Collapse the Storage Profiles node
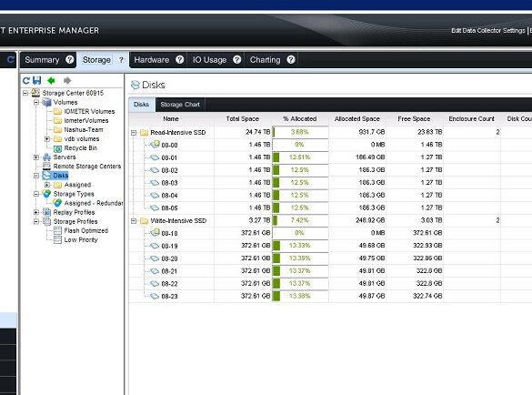 (x=36, y=221)
